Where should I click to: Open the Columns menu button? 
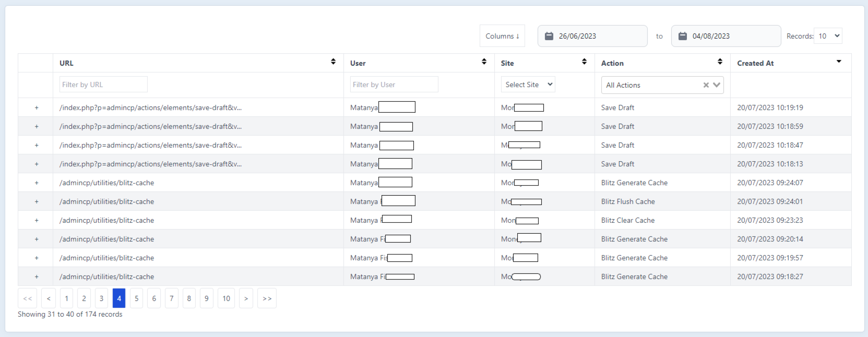502,36
